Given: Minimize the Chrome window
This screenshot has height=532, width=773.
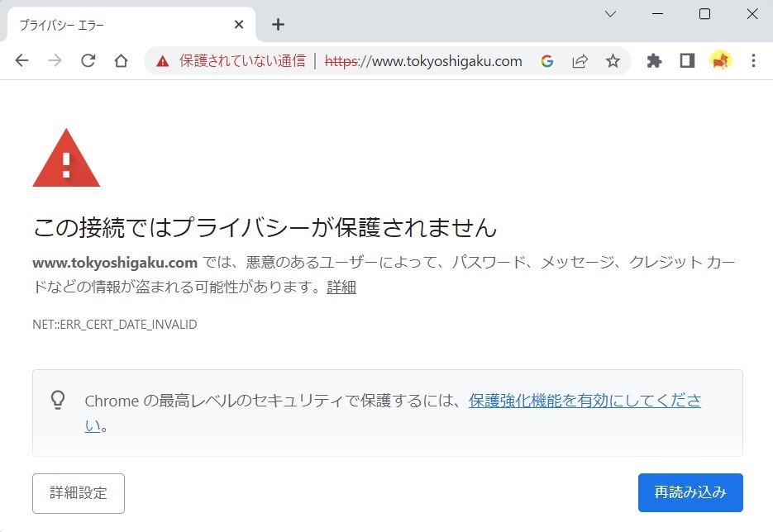Looking at the screenshot, I should click(x=657, y=14).
